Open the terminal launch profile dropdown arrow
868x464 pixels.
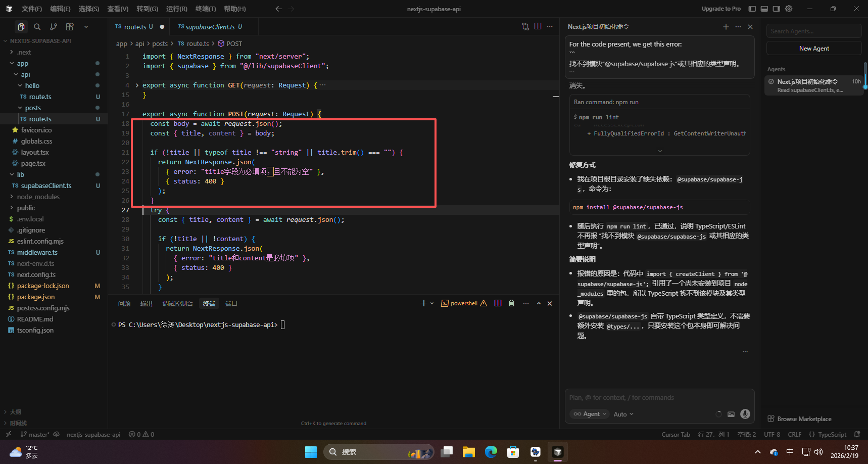pos(432,303)
